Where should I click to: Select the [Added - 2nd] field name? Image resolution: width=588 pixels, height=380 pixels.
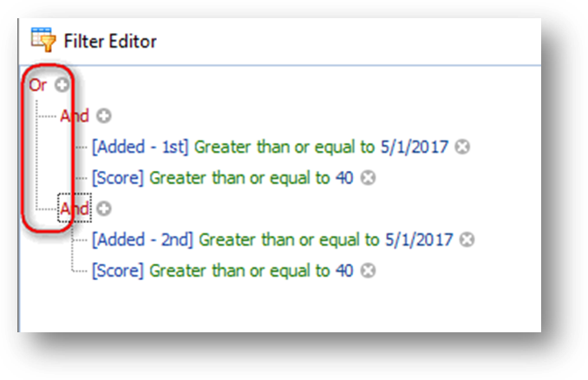[x=142, y=239]
